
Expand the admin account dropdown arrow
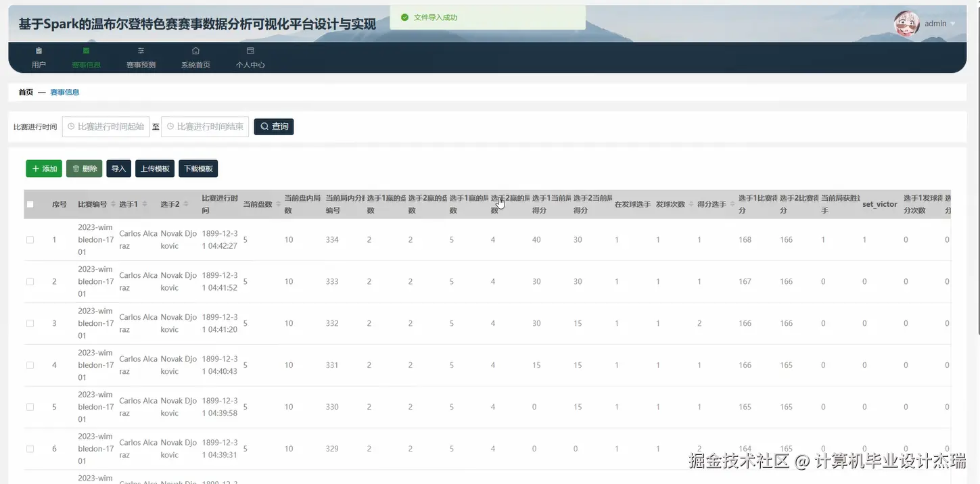953,24
